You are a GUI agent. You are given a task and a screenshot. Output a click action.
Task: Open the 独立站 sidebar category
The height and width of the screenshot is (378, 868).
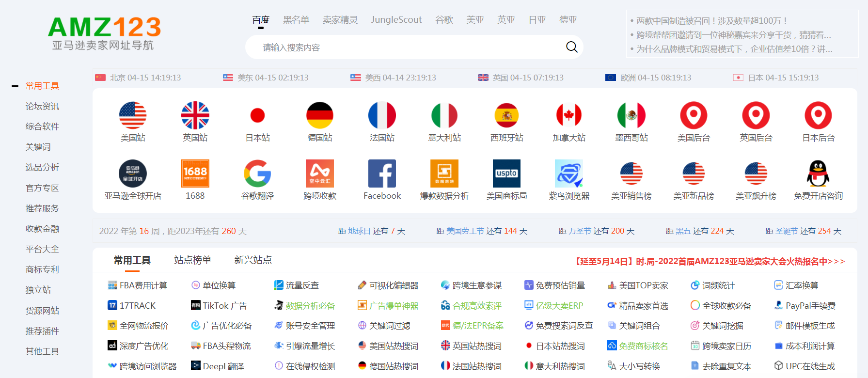pos(38,290)
